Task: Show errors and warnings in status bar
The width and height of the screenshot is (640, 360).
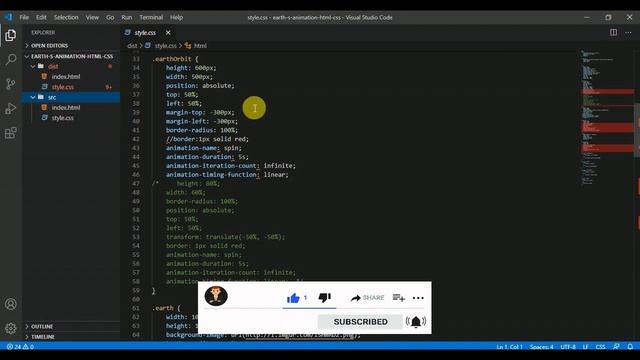Action: click(20, 347)
